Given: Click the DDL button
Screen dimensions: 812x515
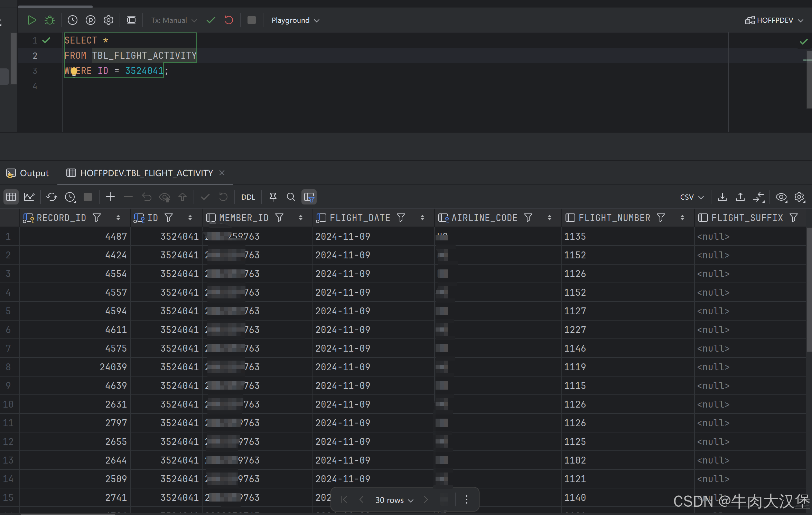Looking at the screenshot, I should click(x=248, y=197).
